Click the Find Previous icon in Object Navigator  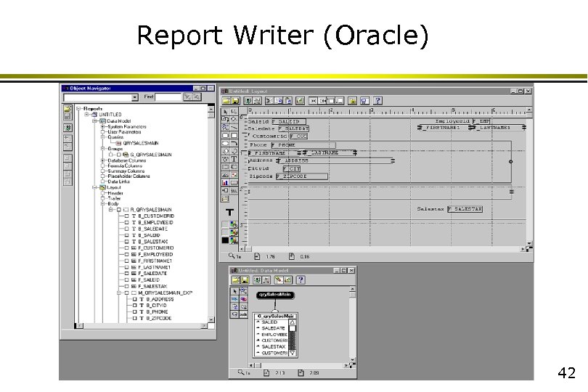point(197,97)
